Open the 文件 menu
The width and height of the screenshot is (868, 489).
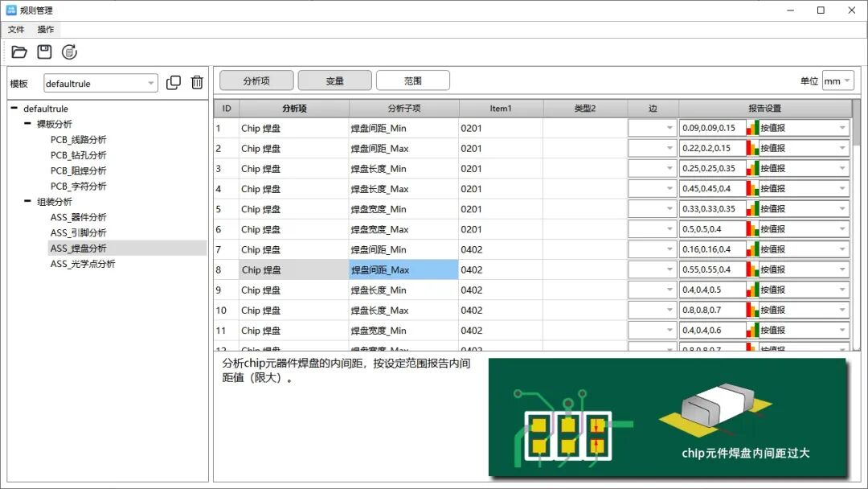point(16,30)
